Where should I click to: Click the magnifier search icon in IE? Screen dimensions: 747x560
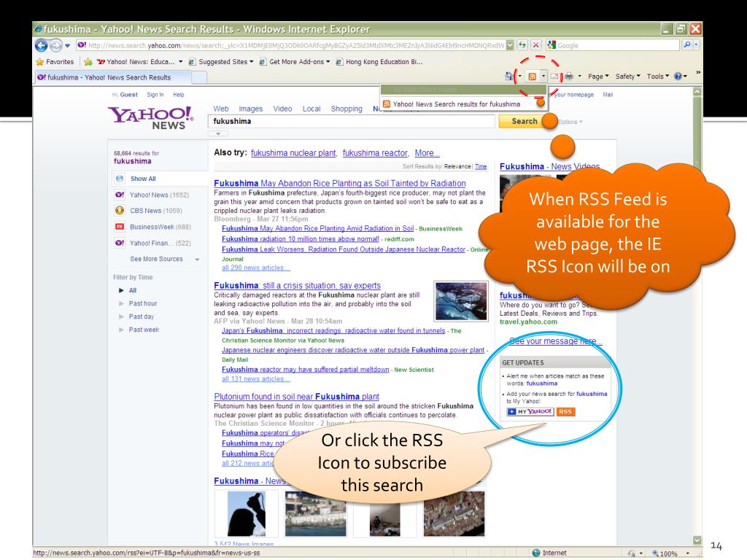click(686, 44)
